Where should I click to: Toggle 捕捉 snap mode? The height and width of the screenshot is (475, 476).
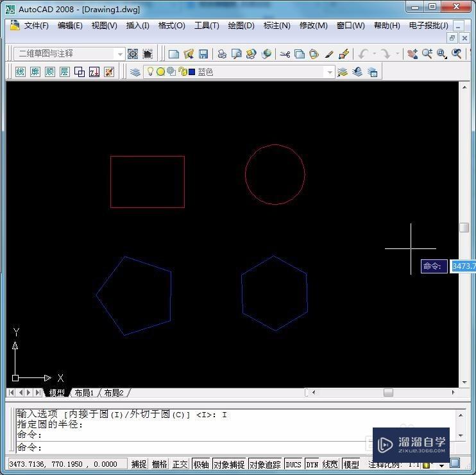tap(139, 464)
